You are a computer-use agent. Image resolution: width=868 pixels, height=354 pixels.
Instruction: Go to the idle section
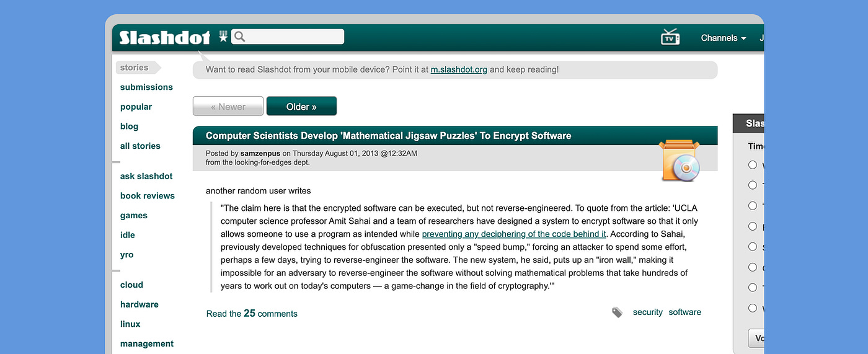pyautogui.click(x=127, y=235)
